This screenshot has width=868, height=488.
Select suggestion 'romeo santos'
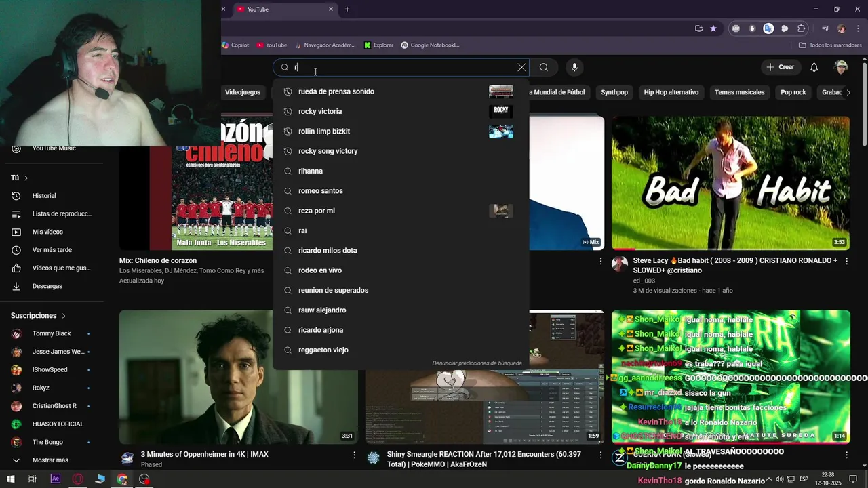(x=401, y=191)
